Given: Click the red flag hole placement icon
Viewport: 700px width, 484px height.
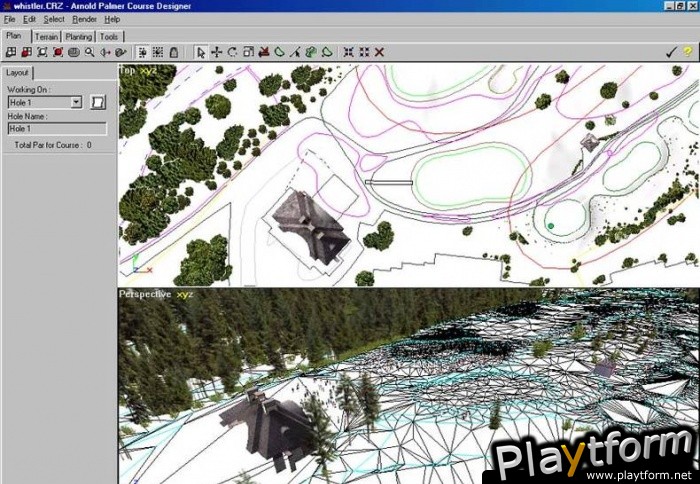Looking at the screenshot, I should pyautogui.click(x=264, y=52).
